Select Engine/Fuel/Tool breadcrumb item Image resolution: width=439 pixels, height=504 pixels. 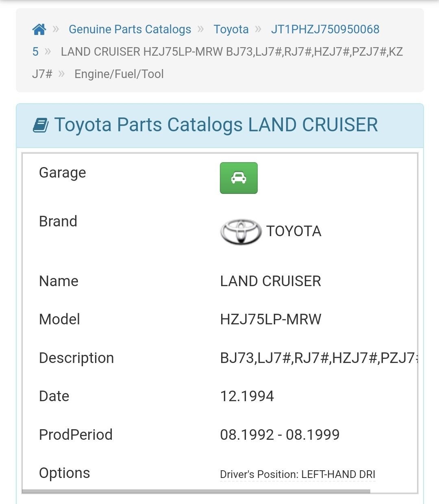pyautogui.click(x=119, y=74)
